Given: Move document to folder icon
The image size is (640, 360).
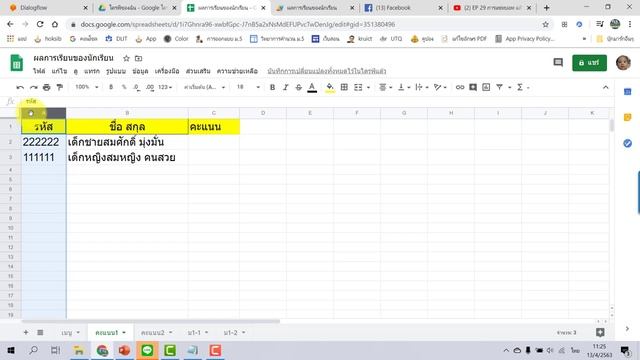Looking at the screenshot, I should [x=139, y=58].
